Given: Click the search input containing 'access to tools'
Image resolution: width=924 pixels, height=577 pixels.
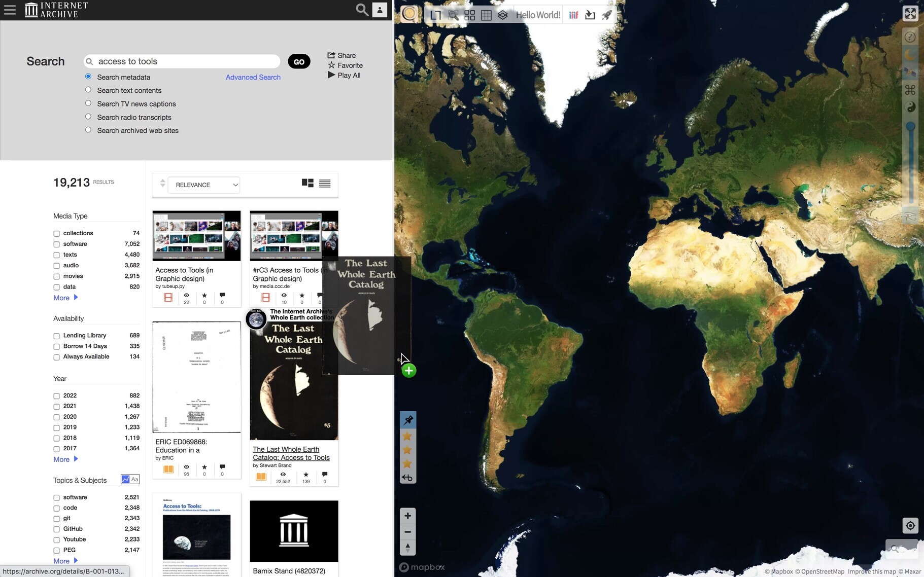Looking at the screenshot, I should [x=182, y=61].
